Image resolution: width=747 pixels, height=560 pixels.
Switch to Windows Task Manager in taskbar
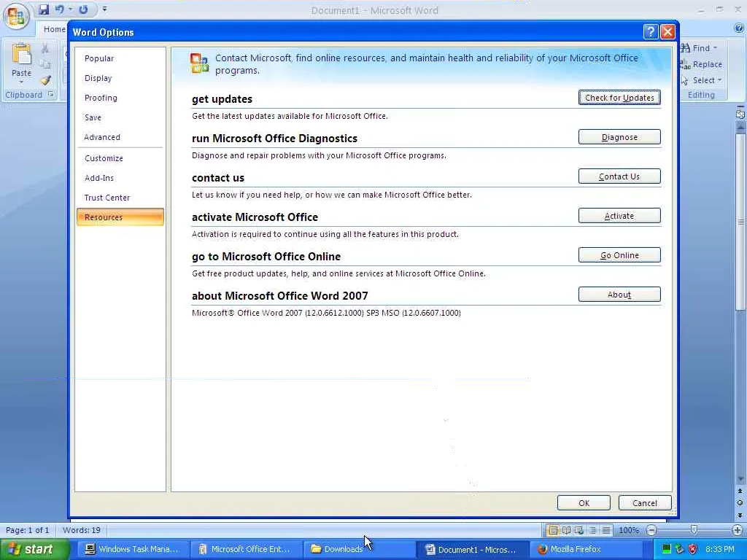click(132, 549)
